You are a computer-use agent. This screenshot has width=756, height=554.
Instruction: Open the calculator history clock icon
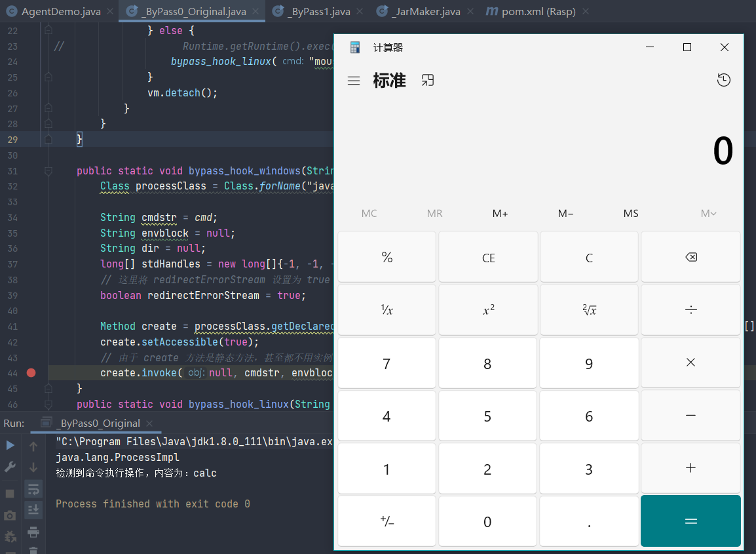pos(723,81)
